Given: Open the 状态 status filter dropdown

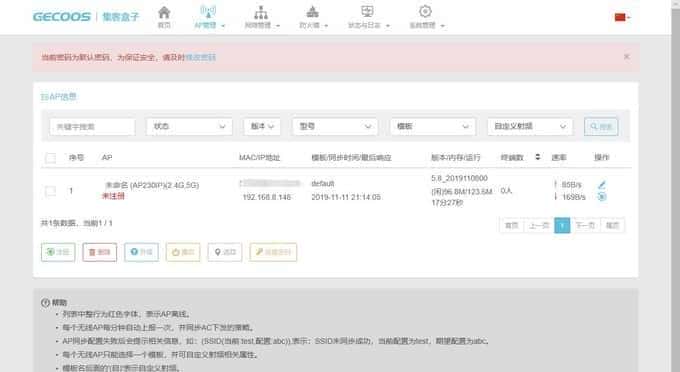Looking at the screenshot, I should [190, 127].
